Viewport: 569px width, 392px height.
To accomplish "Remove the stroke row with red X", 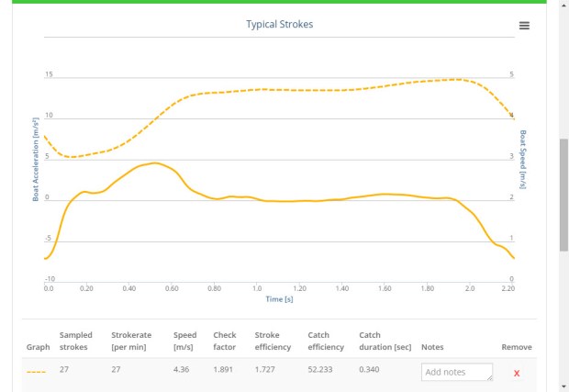I will (516, 373).
